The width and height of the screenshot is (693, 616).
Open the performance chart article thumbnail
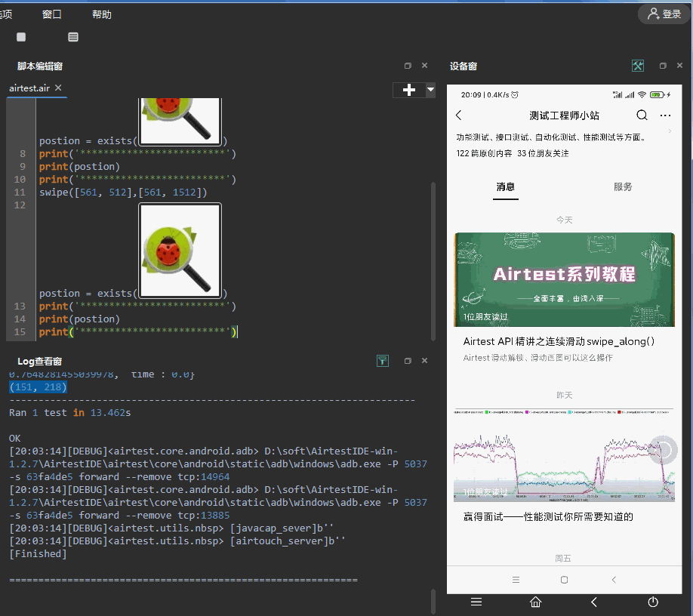tap(565, 456)
